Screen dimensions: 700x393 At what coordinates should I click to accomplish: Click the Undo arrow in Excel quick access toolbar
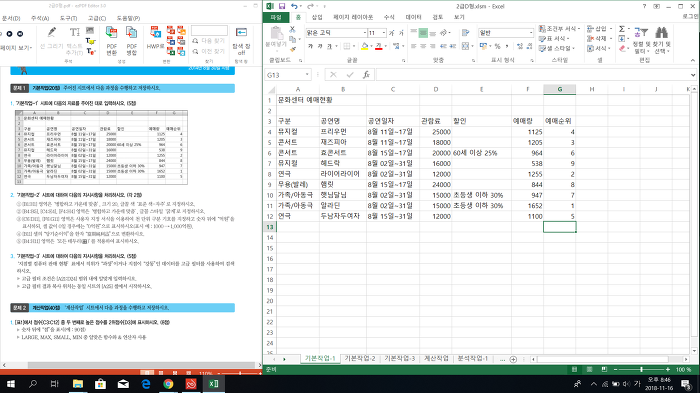click(x=294, y=6)
